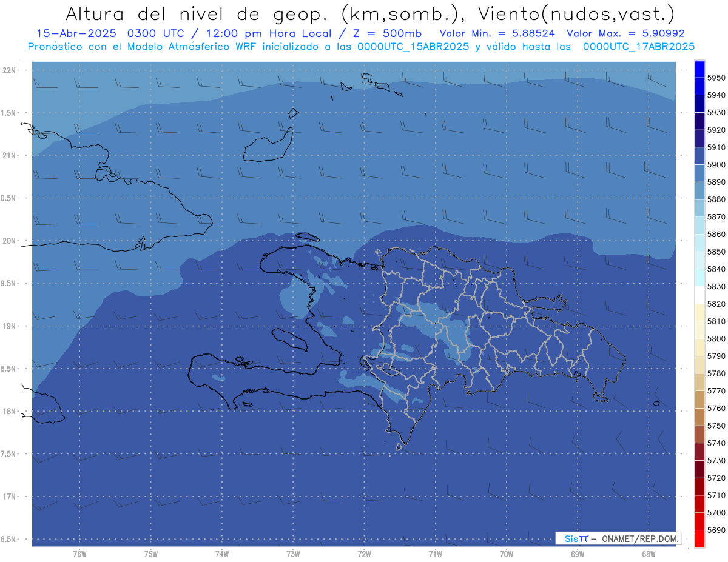The height and width of the screenshot is (562, 728).
Task: Click the '21N' latitude label
Action: point(10,155)
